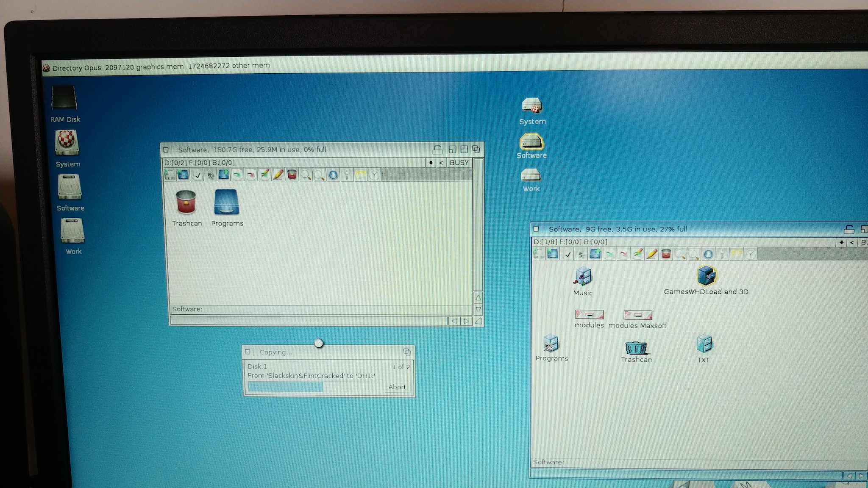This screenshot has height=488, width=868.
Task: Click the yellow pencil tool in the right window toolbar
Action: pyautogui.click(x=651, y=254)
